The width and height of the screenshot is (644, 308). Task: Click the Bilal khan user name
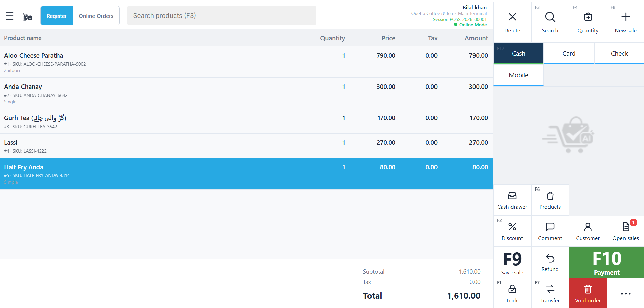tap(475, 7)
